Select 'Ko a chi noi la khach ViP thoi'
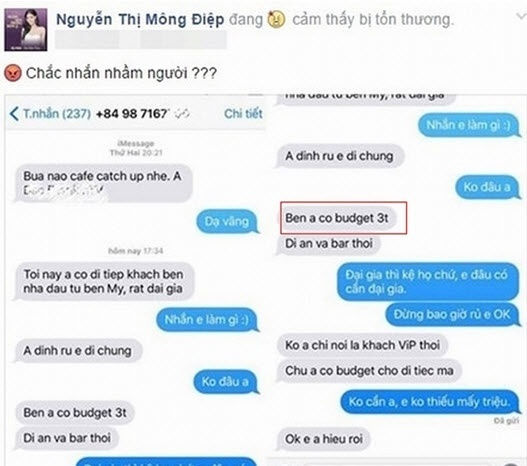The image size is (527, 466). click(x=362, y=345)
